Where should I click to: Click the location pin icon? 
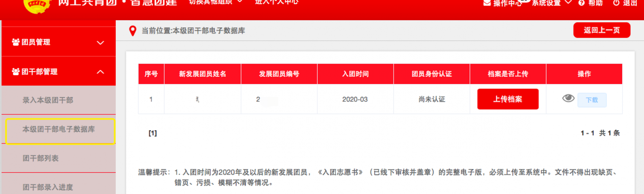tap(132, 31)
